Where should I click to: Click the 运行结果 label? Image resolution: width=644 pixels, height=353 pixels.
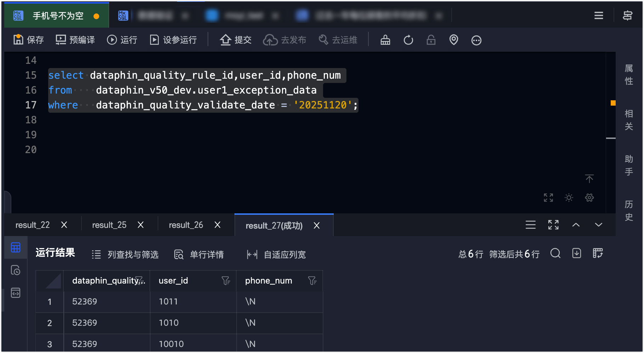[x=55, y=253]
